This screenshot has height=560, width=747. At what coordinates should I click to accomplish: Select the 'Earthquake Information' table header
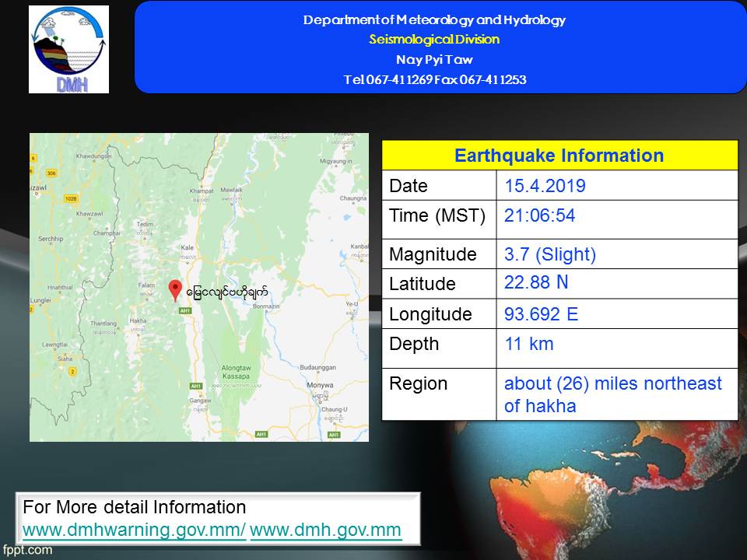pyautogui.click(x=559, y=156)
